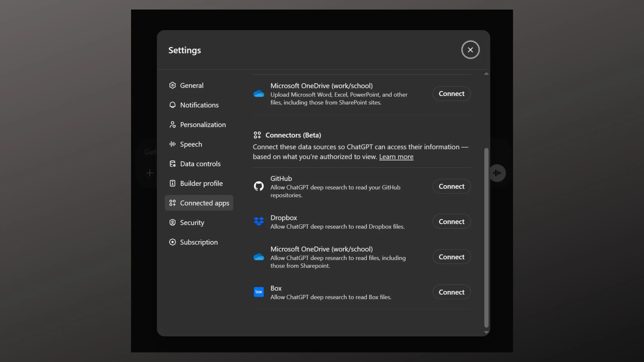This screenshot has height=362, width=644.
Task: Click the Security shield icon
Action: [x=172, y=223]
